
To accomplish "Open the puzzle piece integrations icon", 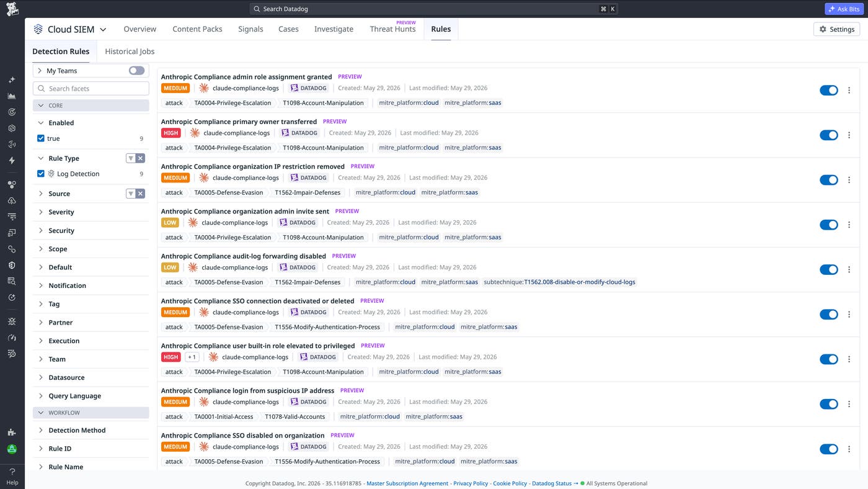I will 12,433.
